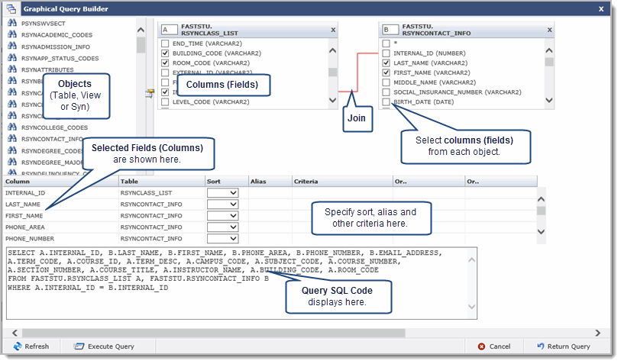Click binoculars icon beside RSYNADMISSION_INFO
621x364 pixels.
pyautogui.click(x=12, y=47)
